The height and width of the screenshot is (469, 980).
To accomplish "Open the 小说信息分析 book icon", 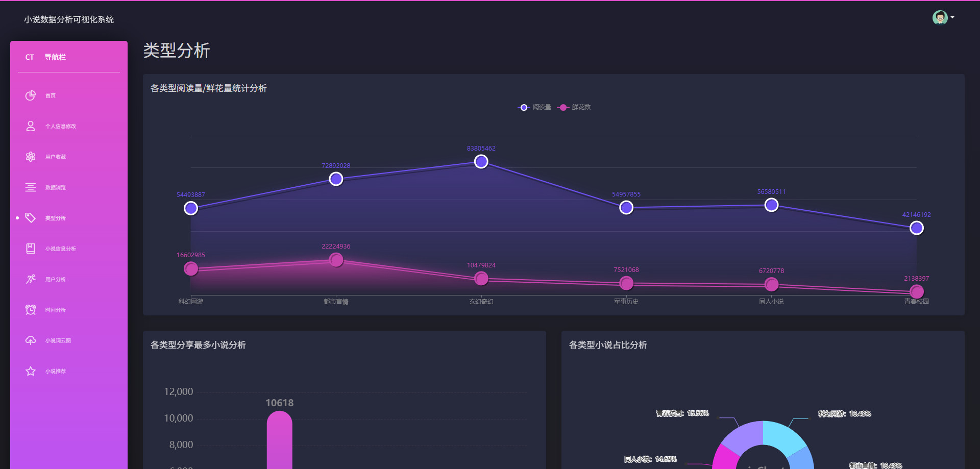I will pyautogui.click(x=31, y=249).
